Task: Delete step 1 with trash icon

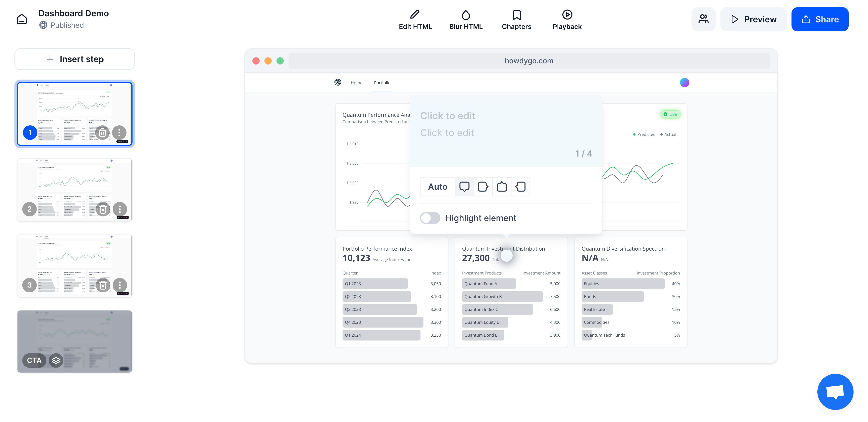Action: [102, 133]
